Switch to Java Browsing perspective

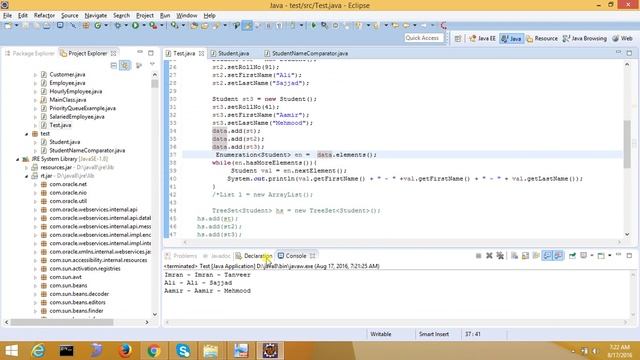tap(584, 38)
